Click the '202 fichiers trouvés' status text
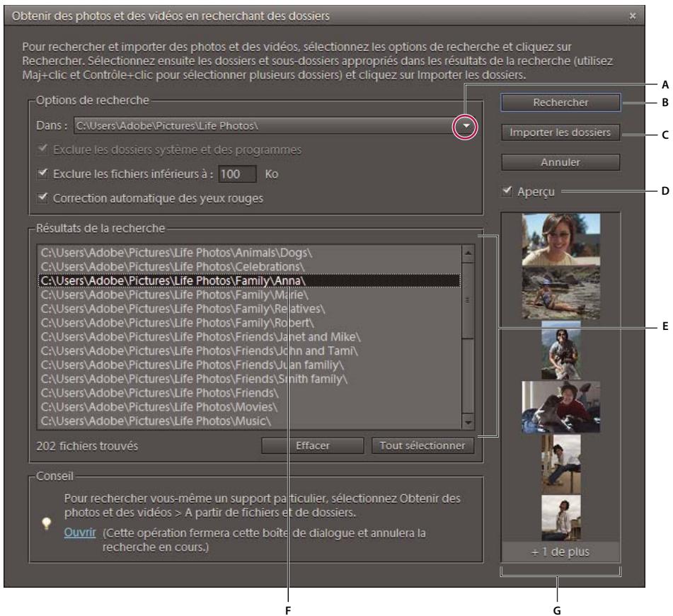Screen dimensions: 673x616 [x=87, y=446]
